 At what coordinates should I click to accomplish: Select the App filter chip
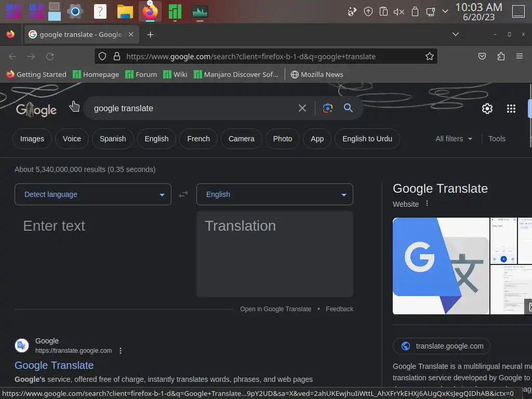tap(317, 139)
